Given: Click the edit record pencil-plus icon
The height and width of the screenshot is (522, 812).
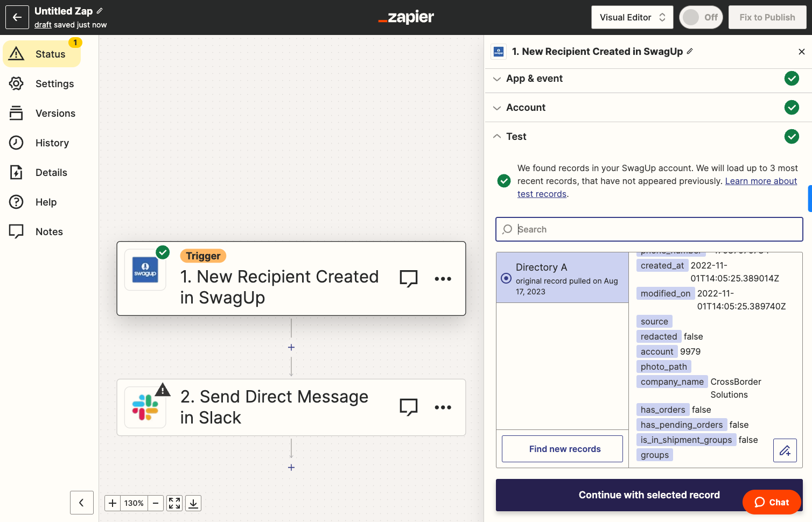Looking at the screenshot, I should 785,450.
